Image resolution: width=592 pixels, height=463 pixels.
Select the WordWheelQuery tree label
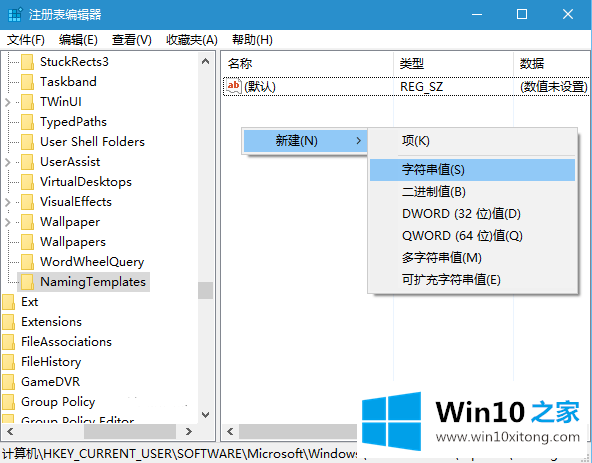(x=92, y=262)
